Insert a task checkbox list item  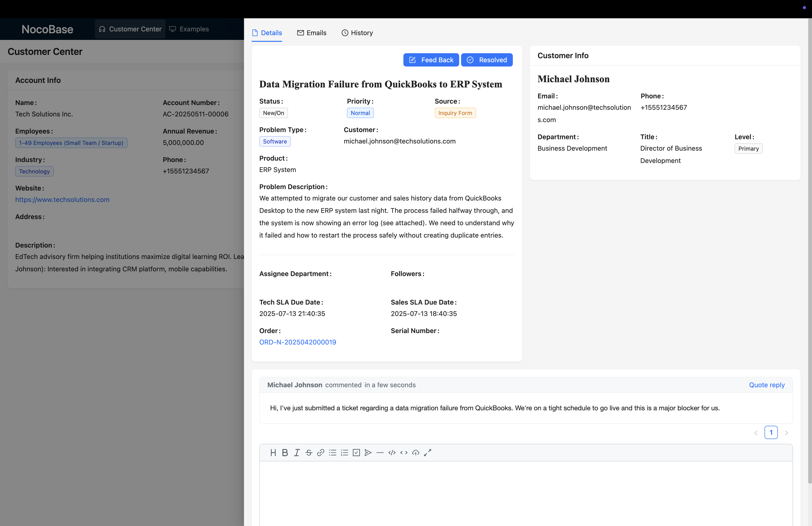(356, 453)
